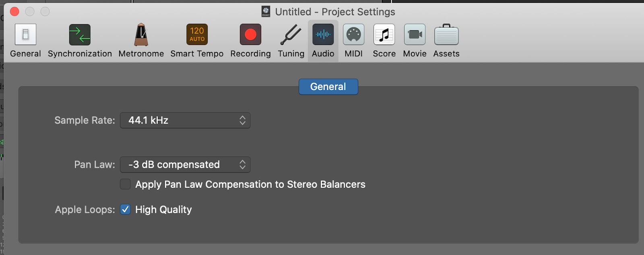The width and height of the screenshot is (644, 255).
Task: Enable Apply Pan Law Compensation checkbox
Action: 126,184
